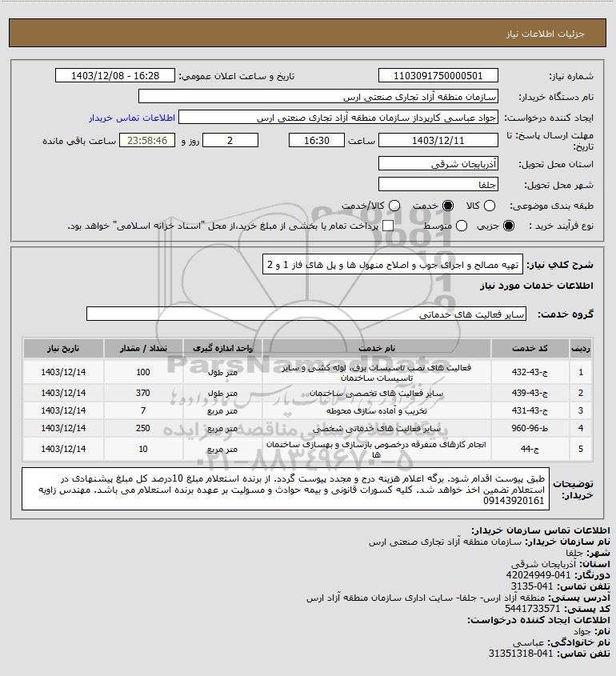616x676 pixels.
Task: Click service name سایر فعالیت های تخصصی ساختمان
Action: [376, 393]
